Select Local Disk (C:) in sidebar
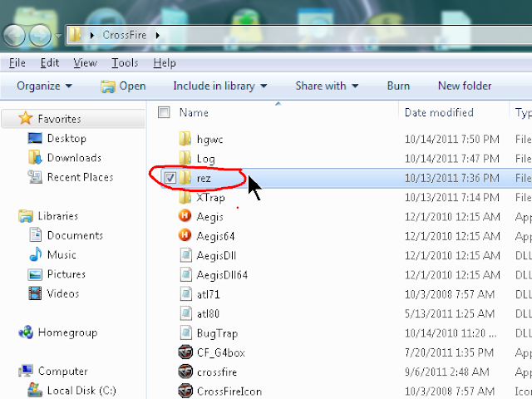Image resolution: width=532 pixels, height=399 pixels. [81, 391]
